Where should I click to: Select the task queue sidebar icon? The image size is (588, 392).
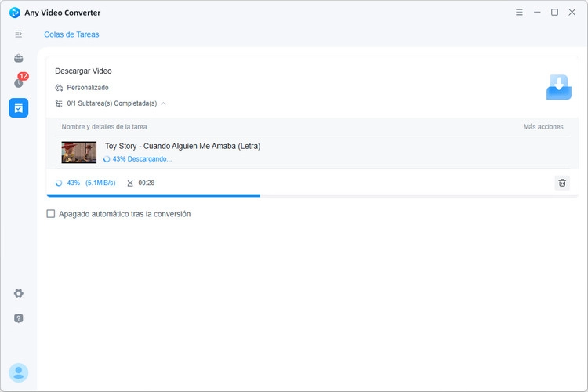click(18, 108)
